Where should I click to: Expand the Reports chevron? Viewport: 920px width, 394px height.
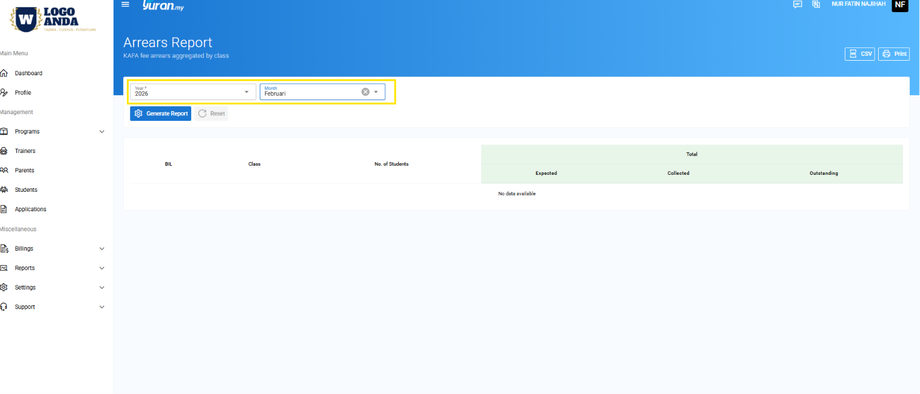[x=102, y=268]
